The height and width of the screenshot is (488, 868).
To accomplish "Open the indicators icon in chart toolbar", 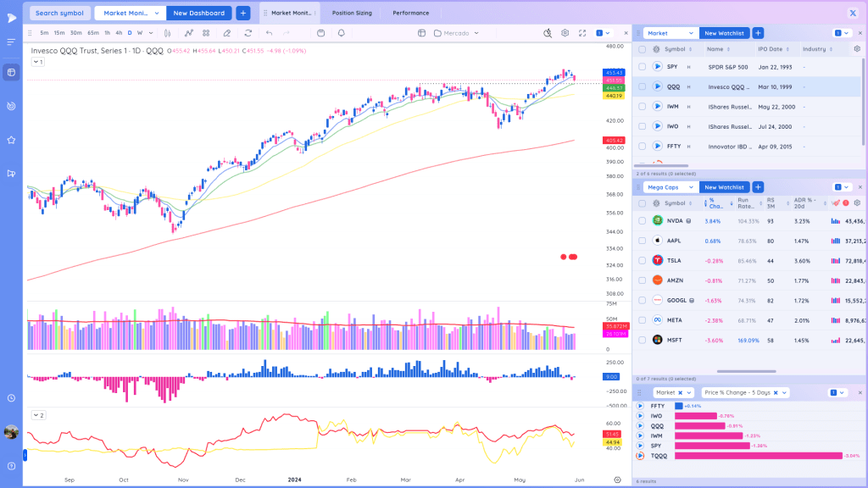I will pos(189,33).
